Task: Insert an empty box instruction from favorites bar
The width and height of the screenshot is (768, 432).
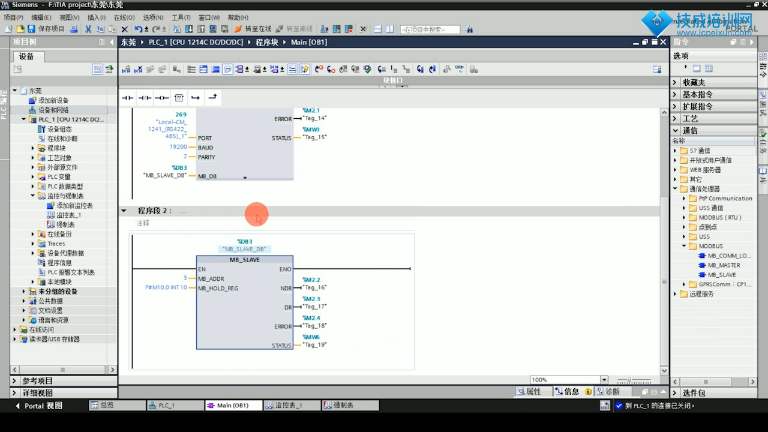Action: point(179,97)
